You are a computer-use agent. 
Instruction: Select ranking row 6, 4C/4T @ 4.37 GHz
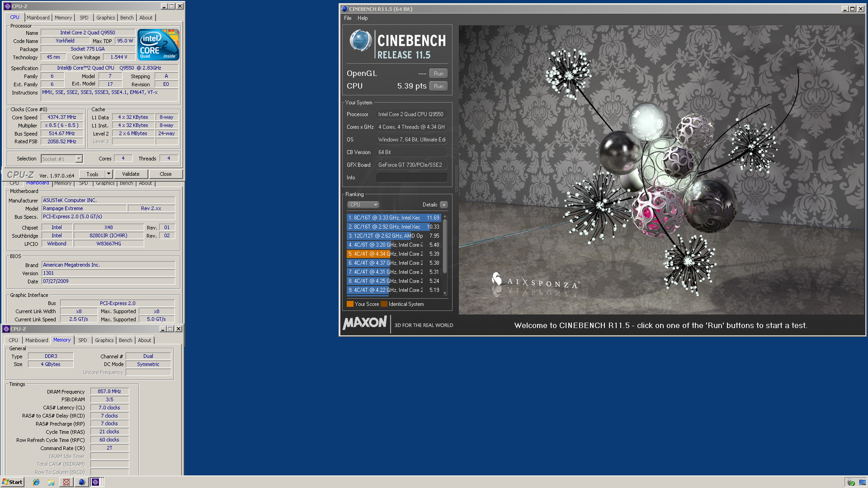coord(393,263)
